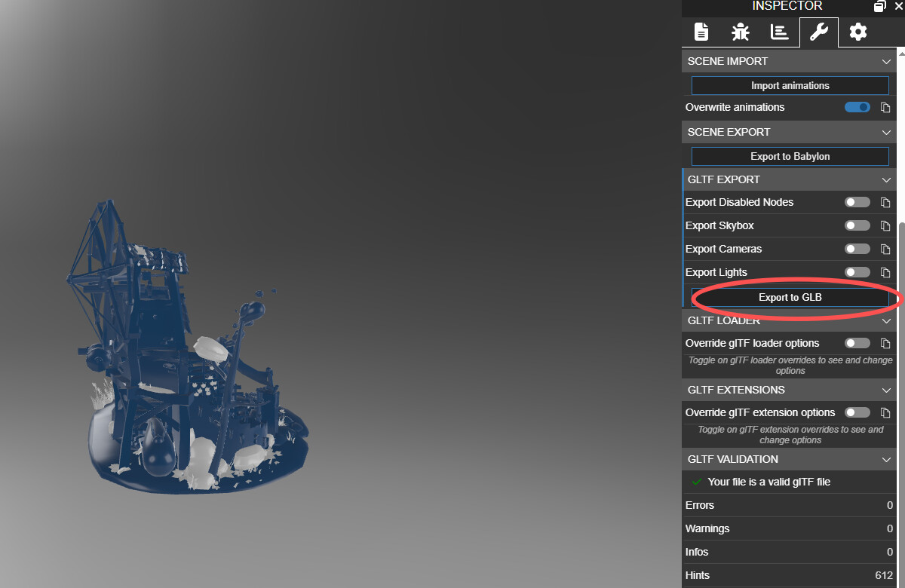The height and width of the screenshot is (588, 905).
Task: Collapse the GLTF VALIDATION section
Action: 885,459
